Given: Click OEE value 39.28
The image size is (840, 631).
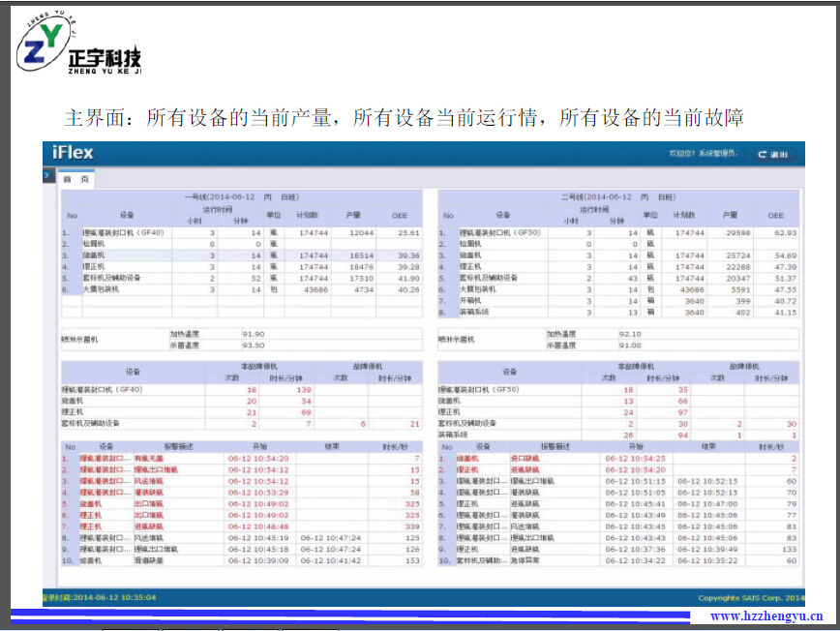Looking at the screenshot, I should coord(408,267).
